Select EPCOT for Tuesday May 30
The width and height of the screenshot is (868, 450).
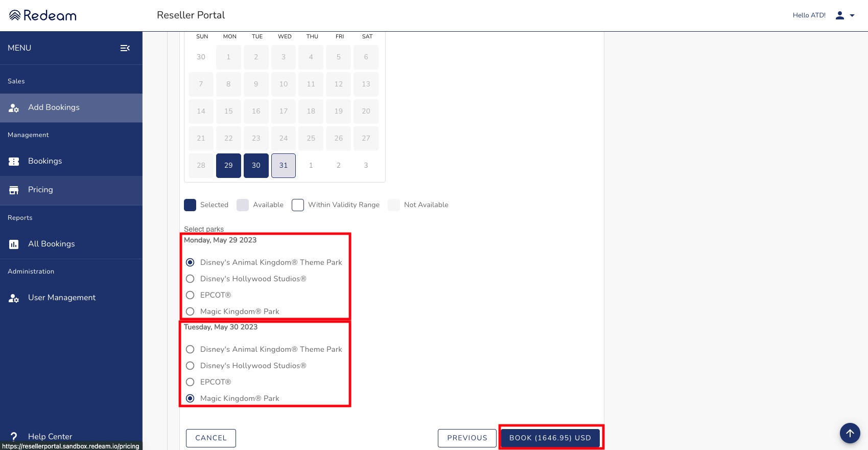(190, 382)
